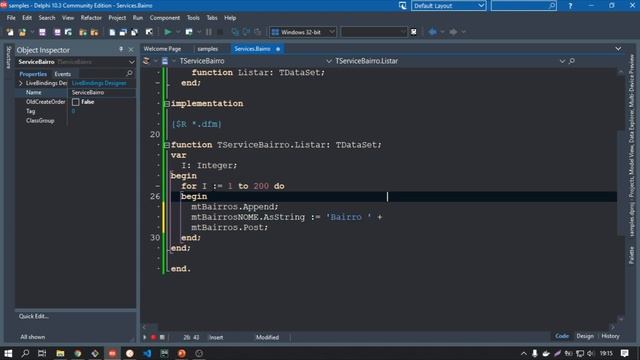Expand the LiveBindings Designer property node
The image size is (640, 360).
pos(20,83)
